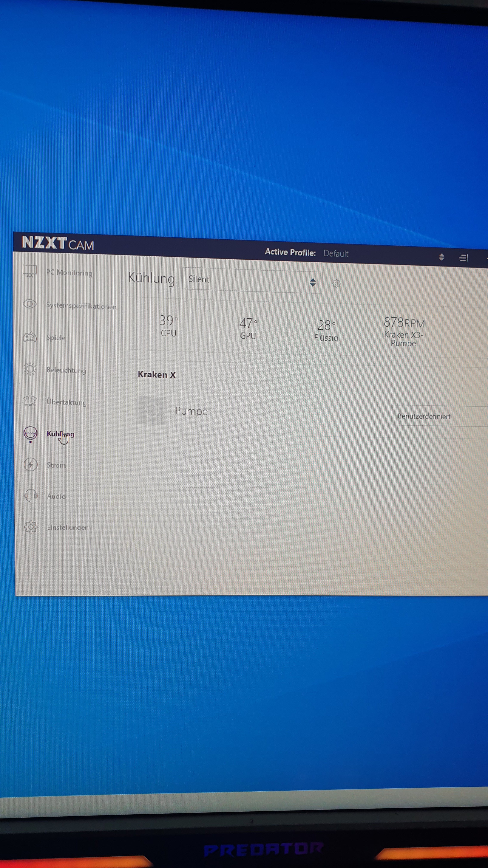The height and width of the screenshot is (868, 488).
Task: Click the Strom lightning bolt icon
Action: (x=31, y=464)
